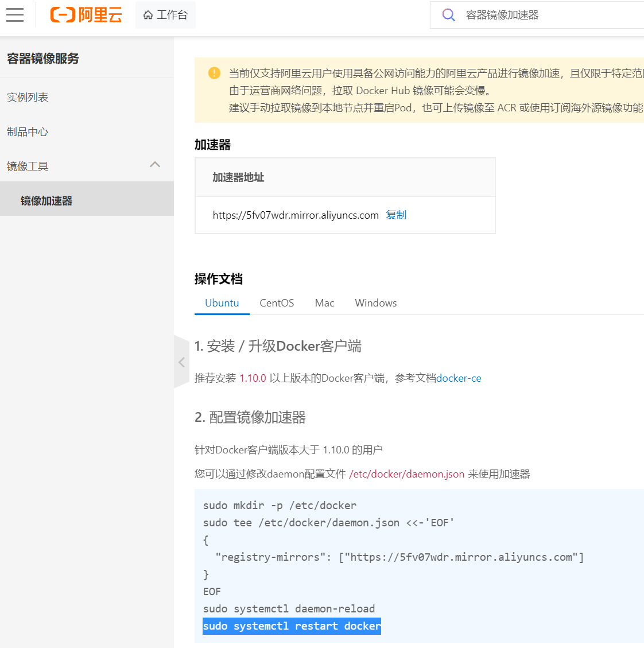Image resolution: width=644 pixels, height=648 pixels.
Task: Open 制品中心 in the sidebar
Action: tap(28, 132)
